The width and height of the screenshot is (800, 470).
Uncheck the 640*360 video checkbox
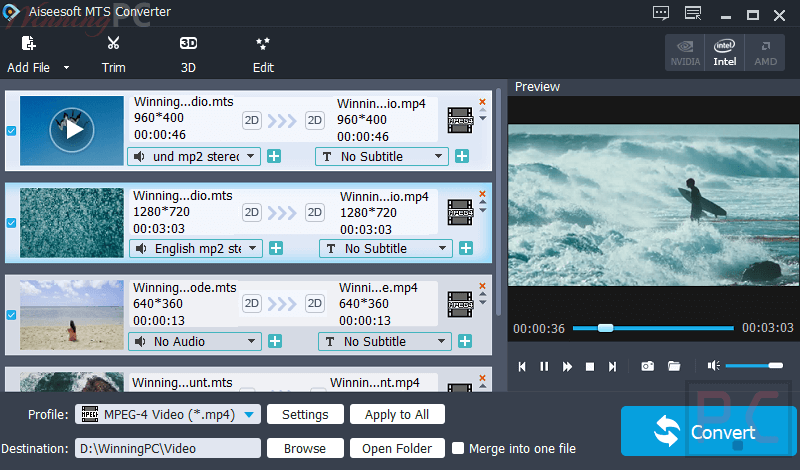[x=11, y=315]
